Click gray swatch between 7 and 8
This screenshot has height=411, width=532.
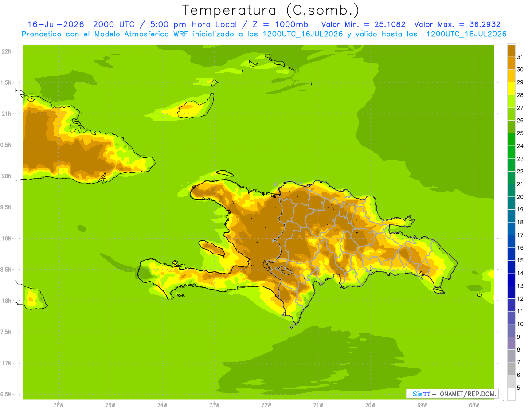tap(511, 356)
